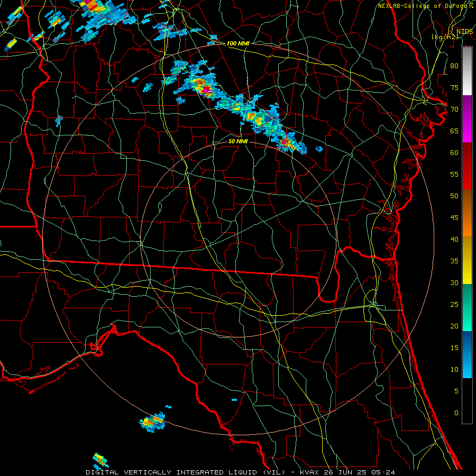Click the 10 value on the VIL scale
Screen dimensions: 476x476
pyautogui.click(x=454, y=370)
